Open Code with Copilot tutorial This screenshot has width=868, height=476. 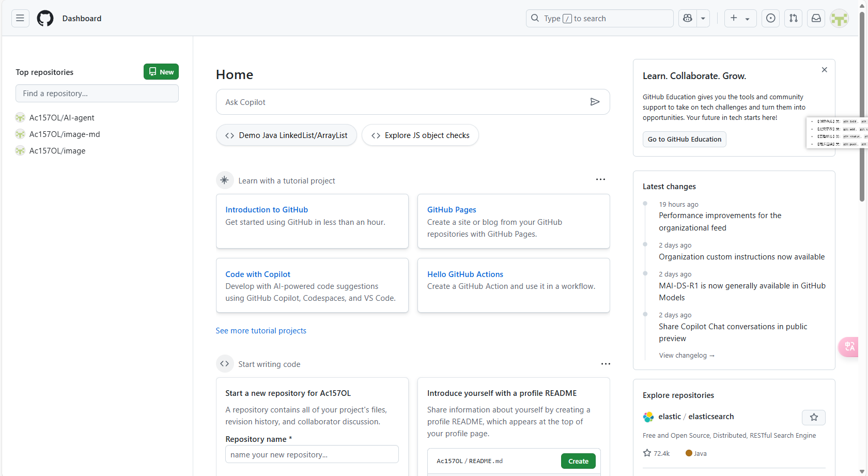pos(258,274)
